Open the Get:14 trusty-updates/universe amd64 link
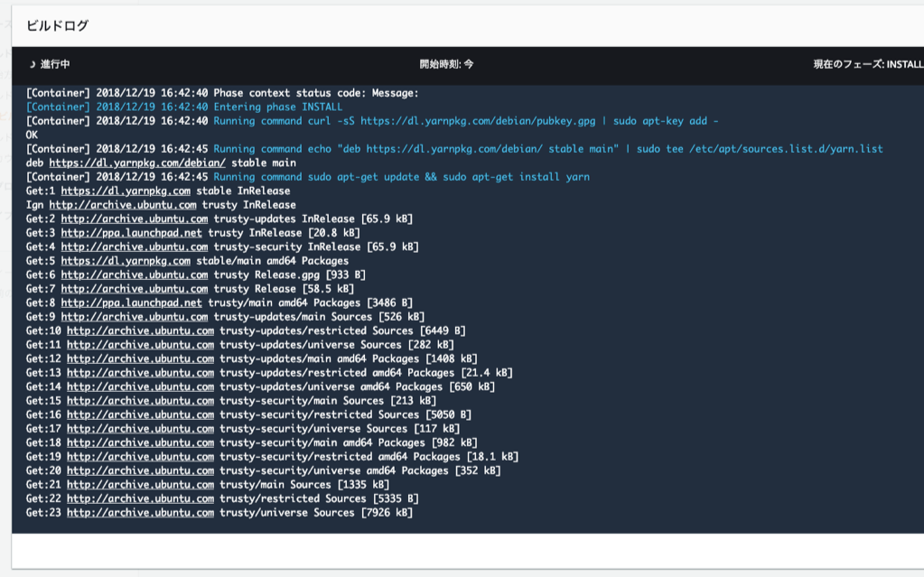 click(140, 386)
